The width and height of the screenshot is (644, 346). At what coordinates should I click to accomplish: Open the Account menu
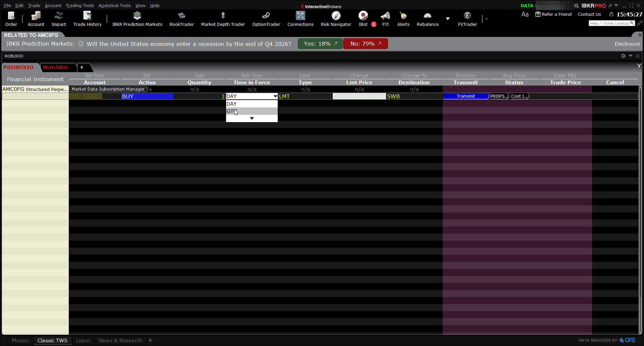click(x=53, y=5)
